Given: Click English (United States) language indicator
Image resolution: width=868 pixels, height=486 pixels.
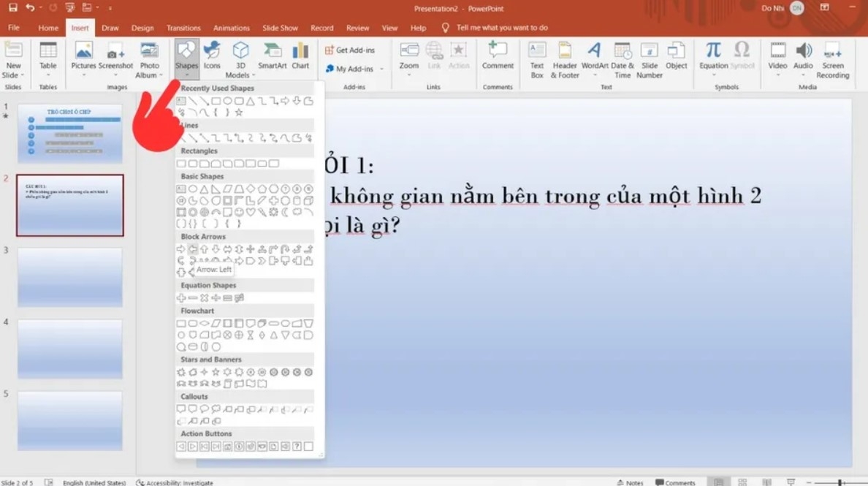Looking at the screenshot, I should (x=94, y=482).
